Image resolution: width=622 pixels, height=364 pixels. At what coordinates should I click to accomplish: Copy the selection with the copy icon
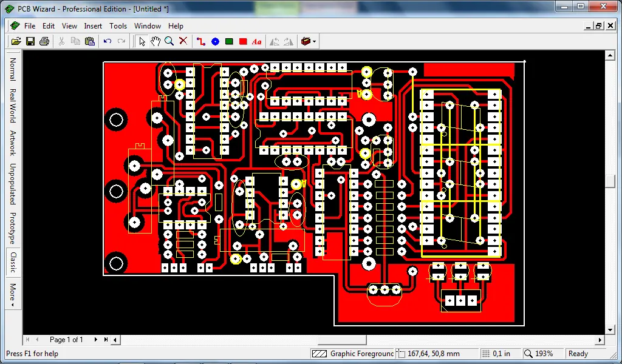point(75,41)
